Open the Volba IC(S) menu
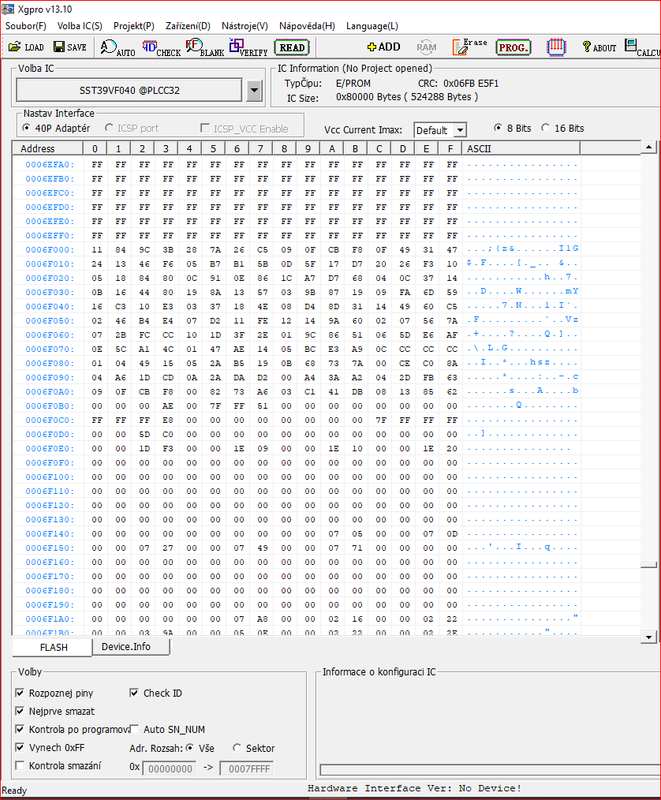The image size is (661, 800). pos(80,26)
